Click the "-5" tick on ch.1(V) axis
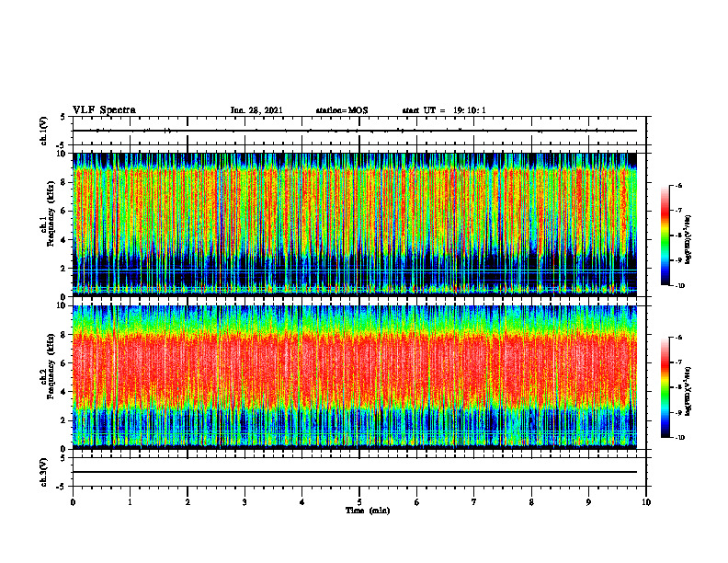728x563 pixels. coord(61,145)
